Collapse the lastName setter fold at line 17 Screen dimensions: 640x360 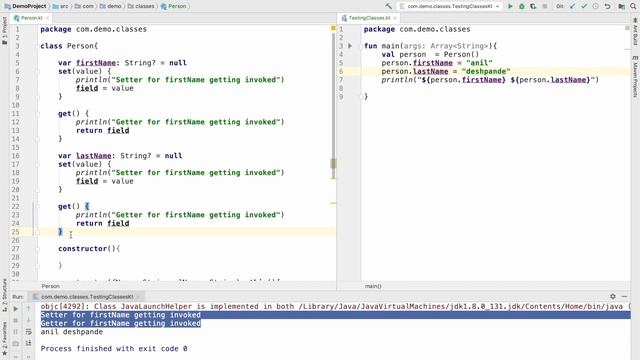tap(37, 164)
